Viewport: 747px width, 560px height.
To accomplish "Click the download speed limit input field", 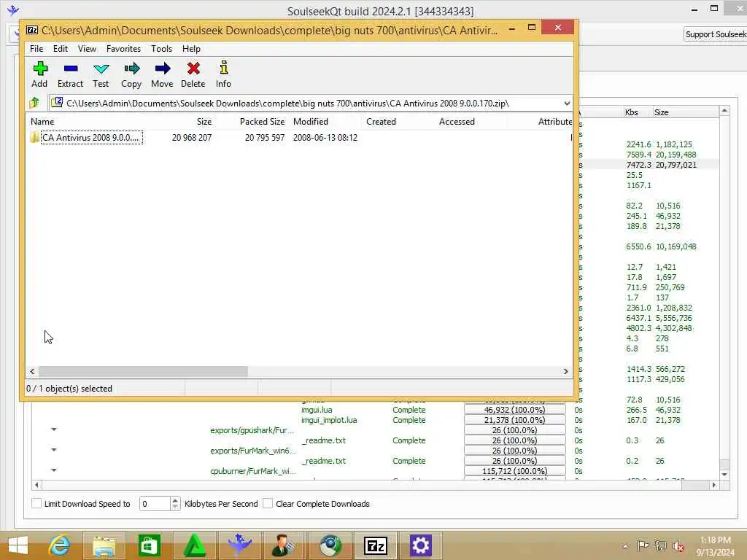I will coord(155,503).
